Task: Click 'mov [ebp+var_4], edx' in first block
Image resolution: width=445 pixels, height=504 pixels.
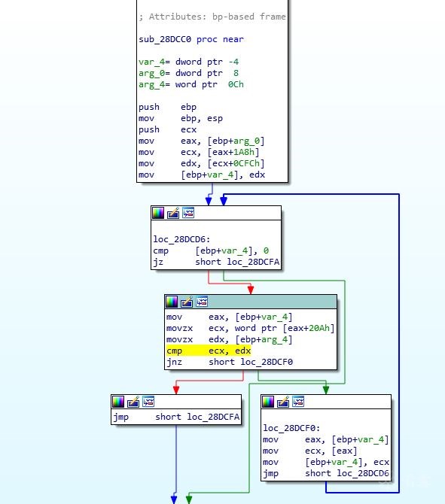Action: tap(202, 175)
